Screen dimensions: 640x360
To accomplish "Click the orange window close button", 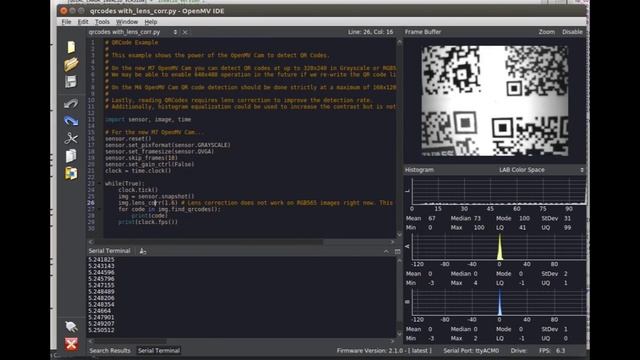I will 64,11.
